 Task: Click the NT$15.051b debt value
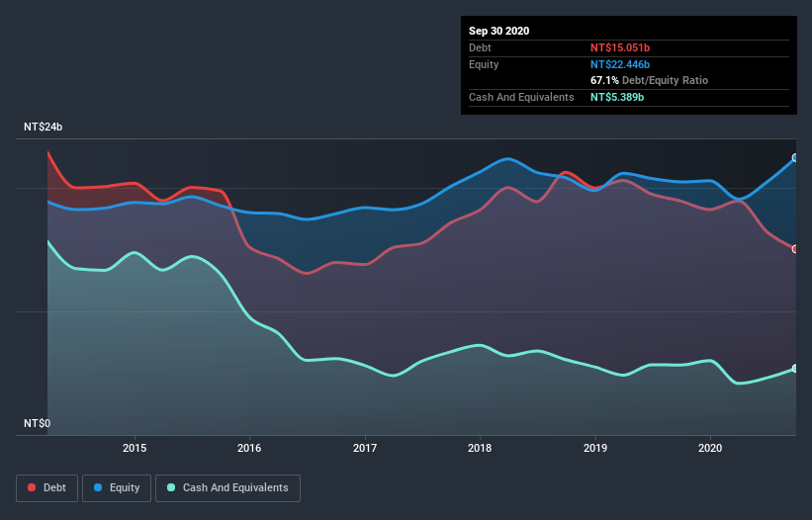pyautogui.click(x=620, y=47)
